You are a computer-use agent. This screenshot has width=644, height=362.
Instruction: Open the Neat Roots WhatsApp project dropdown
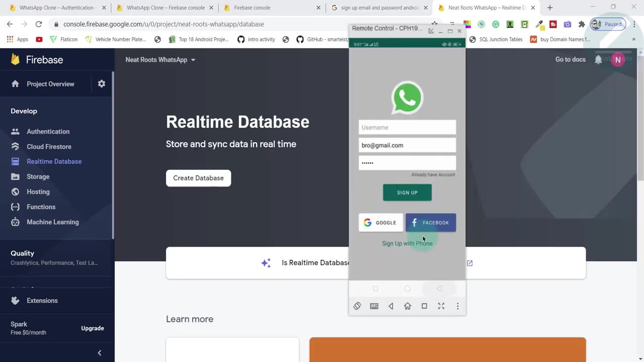click(x=160, y=60)
